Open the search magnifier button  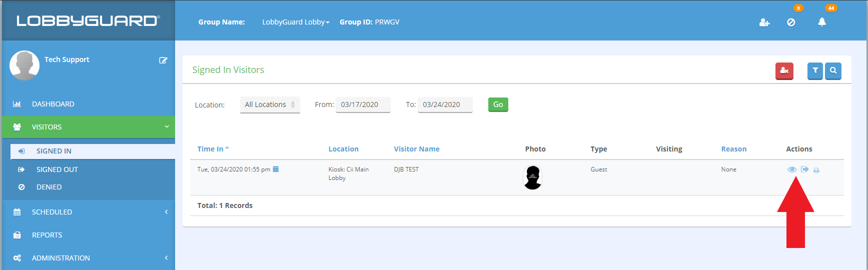tap(833, 70)
